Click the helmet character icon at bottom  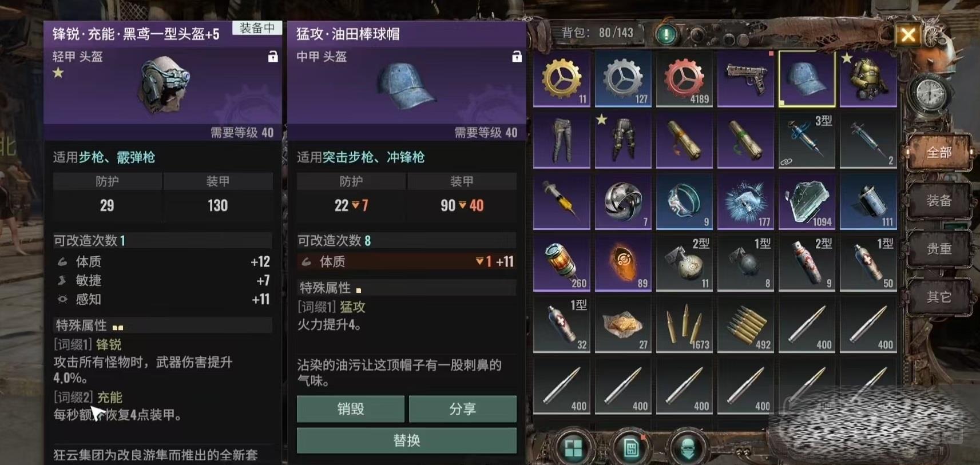[689, 448]
